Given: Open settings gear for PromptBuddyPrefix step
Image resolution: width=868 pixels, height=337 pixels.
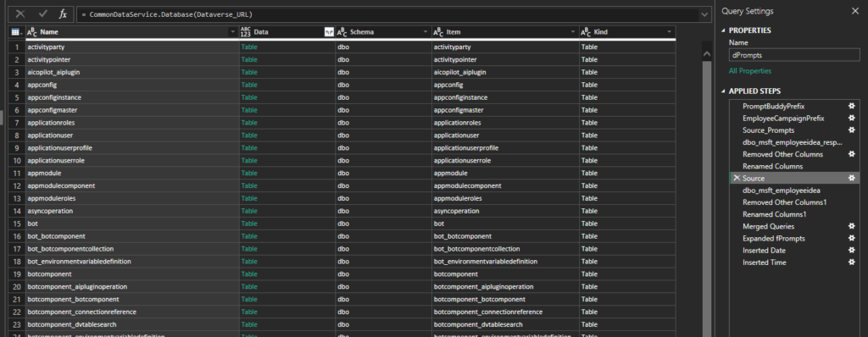Looking at the screenshot, I should coord(852,106).
